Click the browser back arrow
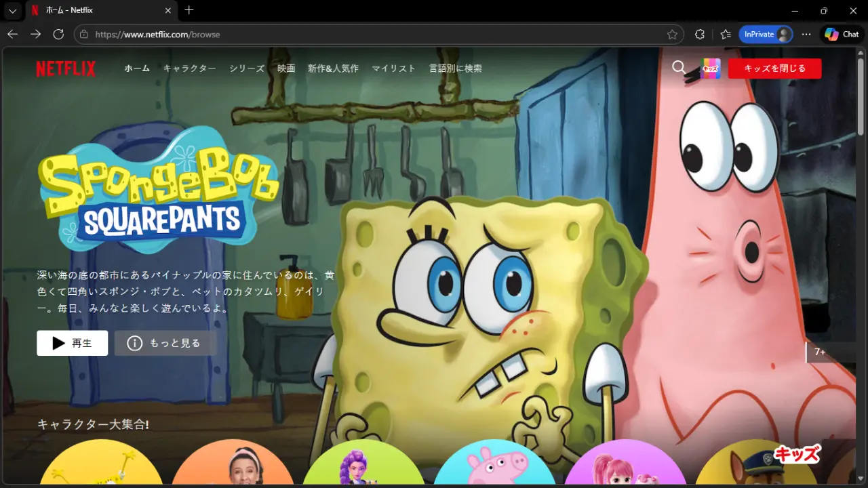 [13, 34]
